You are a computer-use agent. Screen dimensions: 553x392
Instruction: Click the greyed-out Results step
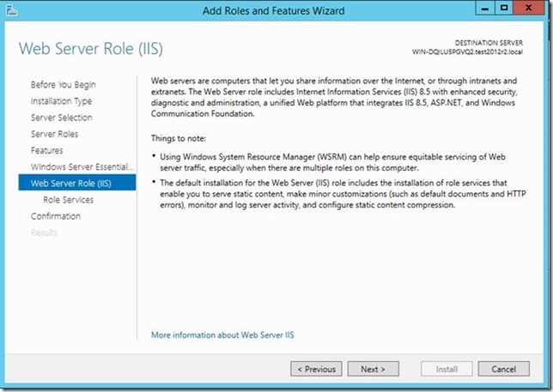44,232
